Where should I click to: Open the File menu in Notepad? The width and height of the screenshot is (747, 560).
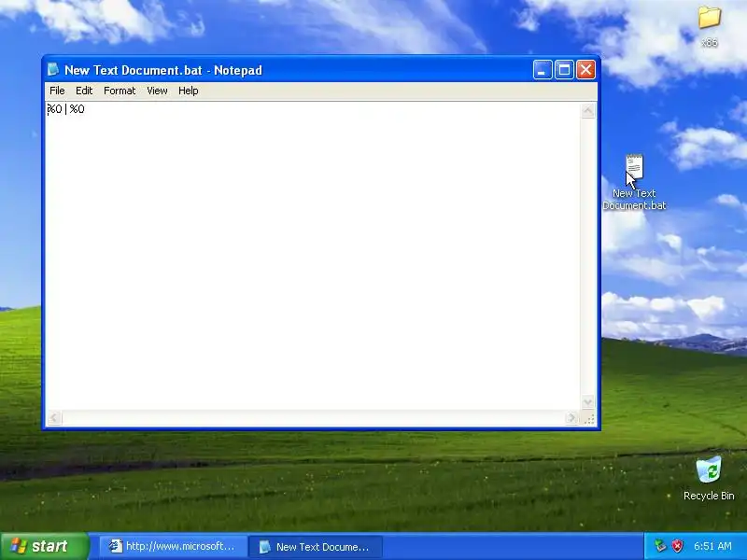pos(57,91)
